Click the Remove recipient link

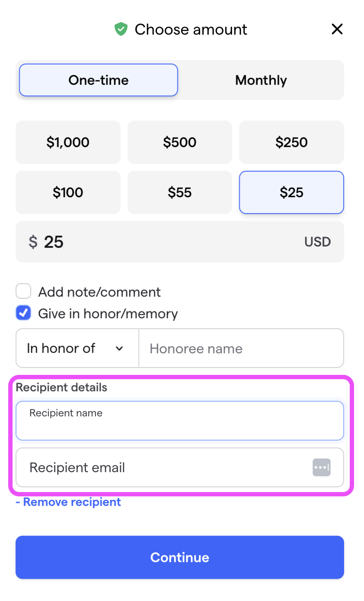click(68, 502)
